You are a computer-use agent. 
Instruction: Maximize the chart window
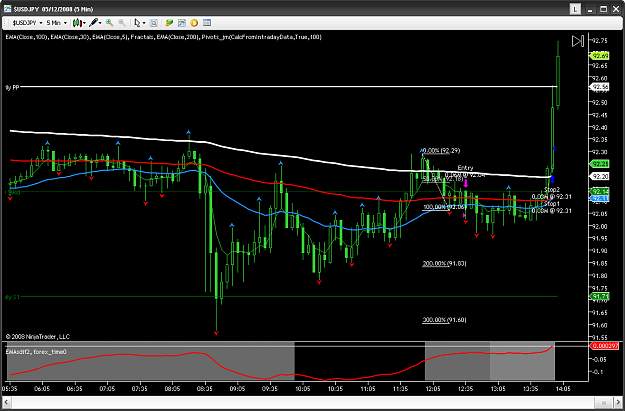603,9
